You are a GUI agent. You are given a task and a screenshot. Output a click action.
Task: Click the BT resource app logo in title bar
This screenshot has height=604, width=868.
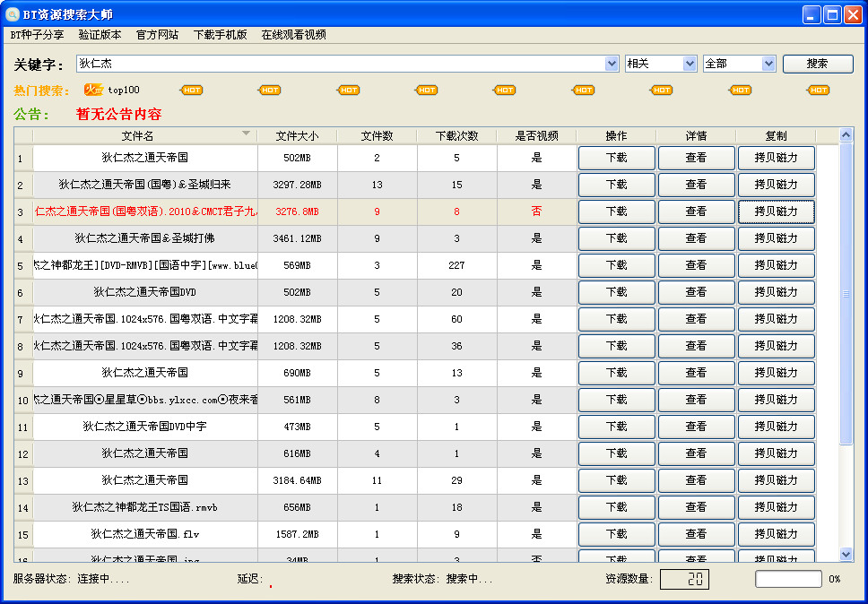[11, 13]
